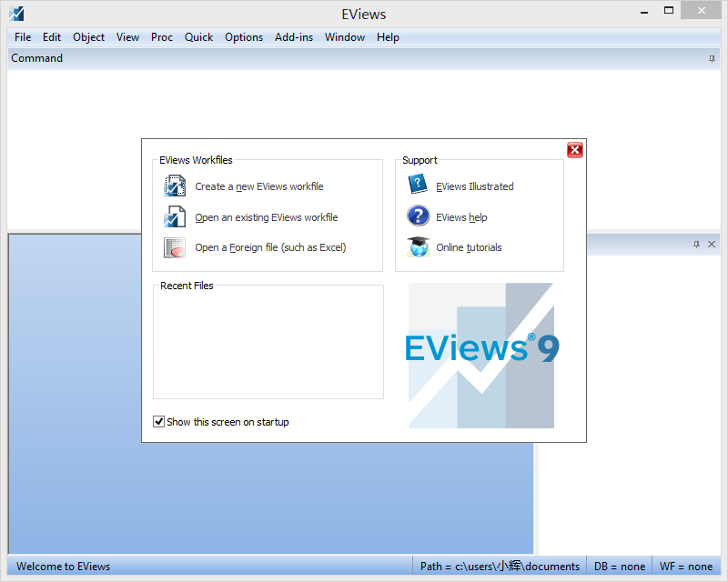
Task: Click the EViews Illustrated book icon
Action: (x=417, y=183)
